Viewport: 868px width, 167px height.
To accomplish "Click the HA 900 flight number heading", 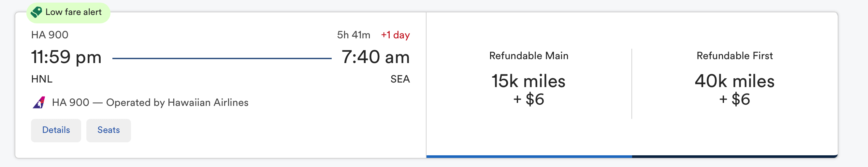I will 50,35.
